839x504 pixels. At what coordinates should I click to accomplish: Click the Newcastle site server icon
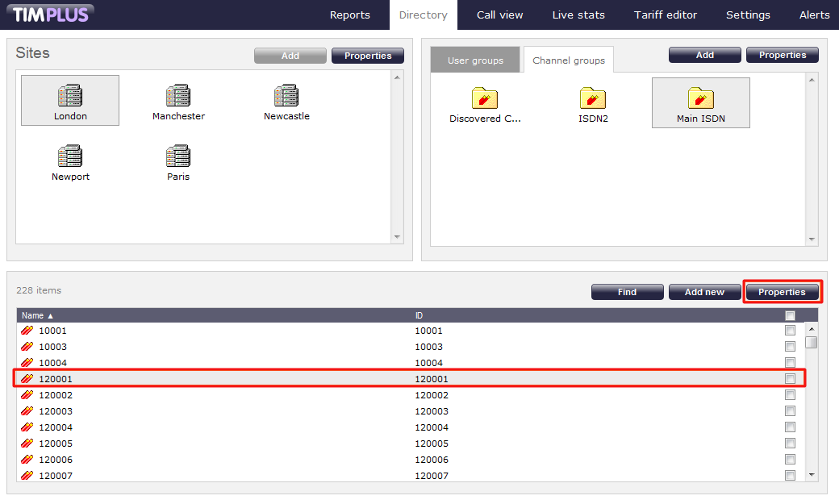(286, 96)
